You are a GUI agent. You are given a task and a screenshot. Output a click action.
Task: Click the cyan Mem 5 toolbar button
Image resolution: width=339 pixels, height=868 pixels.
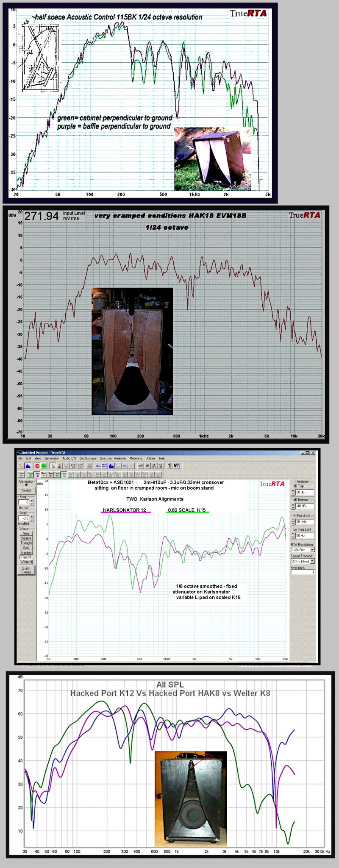pyautogui.click(x=57, y=474)
